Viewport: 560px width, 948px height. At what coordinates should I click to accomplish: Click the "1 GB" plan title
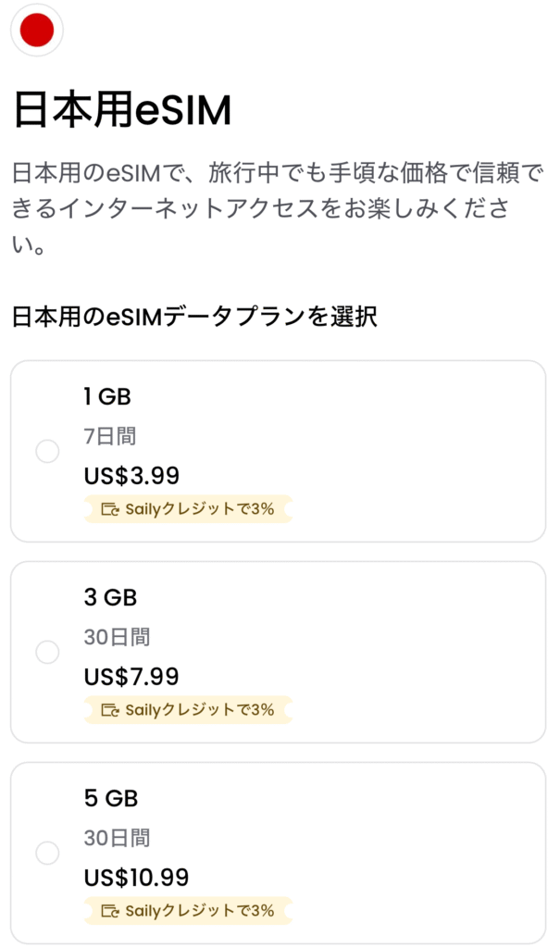pyautogui.click(x=107, y=397)
